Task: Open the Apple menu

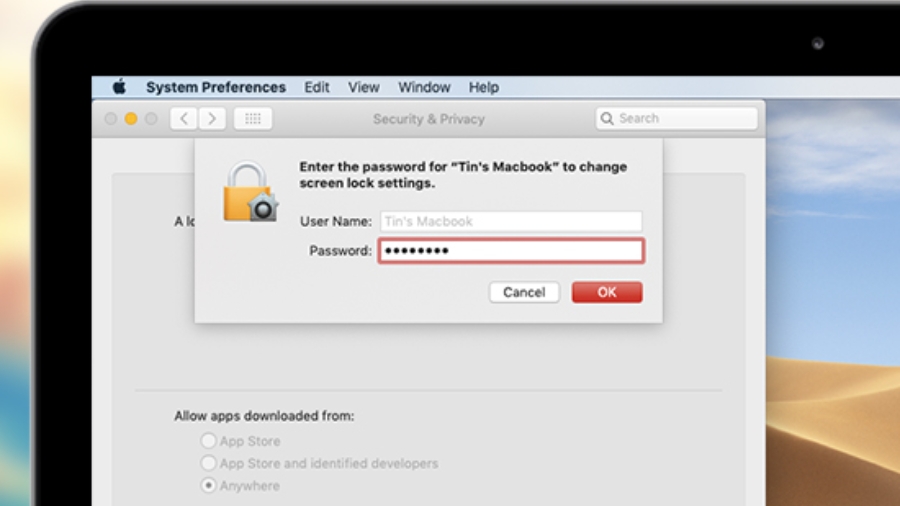Action: (x=119, y=87)
